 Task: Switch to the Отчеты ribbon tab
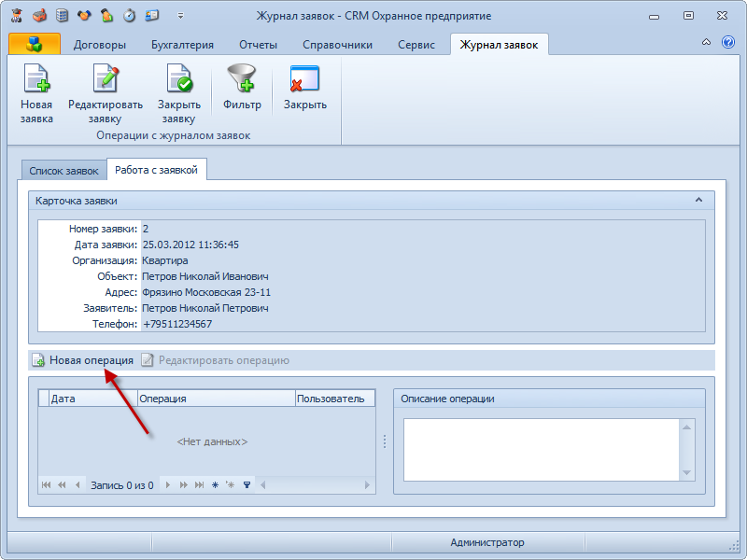259,45
